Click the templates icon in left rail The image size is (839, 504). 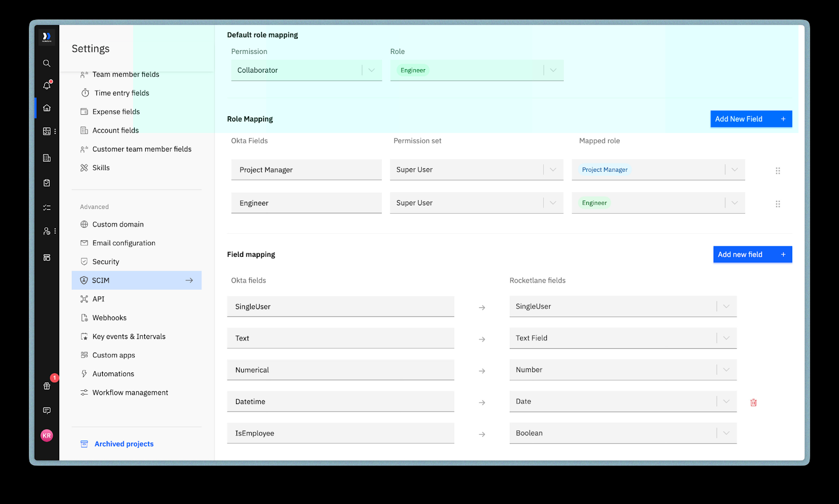(x=47, y=257)
